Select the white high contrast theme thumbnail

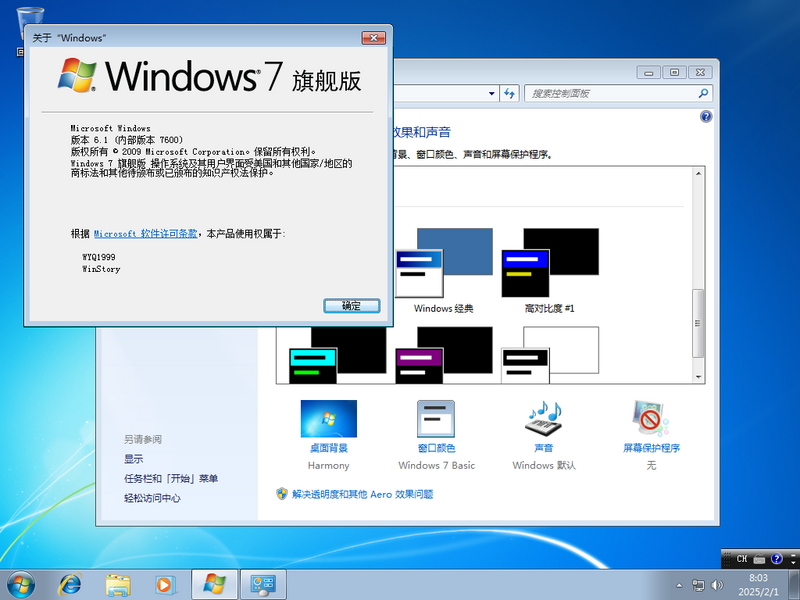pyautogui.click(x=550, y=355)
